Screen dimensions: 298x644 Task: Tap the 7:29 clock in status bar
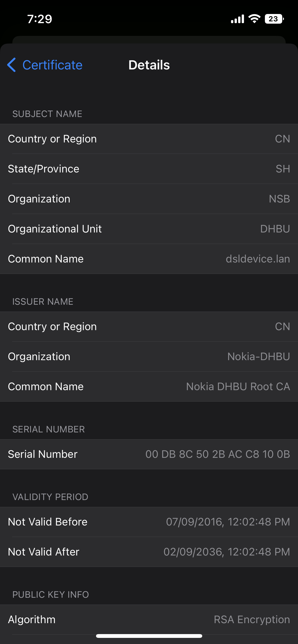(x=40, y=19)
